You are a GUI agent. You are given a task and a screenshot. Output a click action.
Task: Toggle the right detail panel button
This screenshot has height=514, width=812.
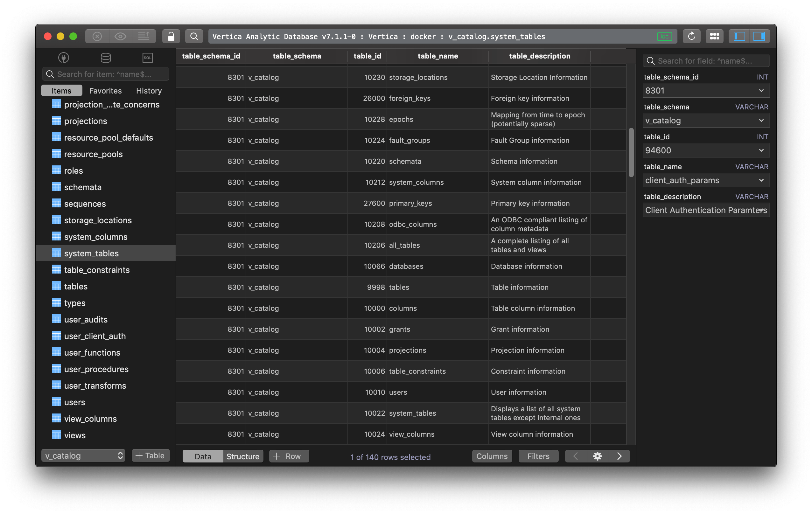759,36
